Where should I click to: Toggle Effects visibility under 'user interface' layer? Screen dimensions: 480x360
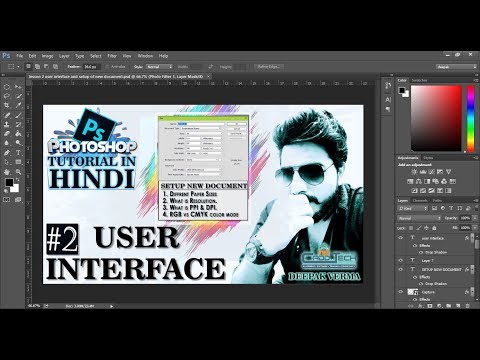click(415, 245)
